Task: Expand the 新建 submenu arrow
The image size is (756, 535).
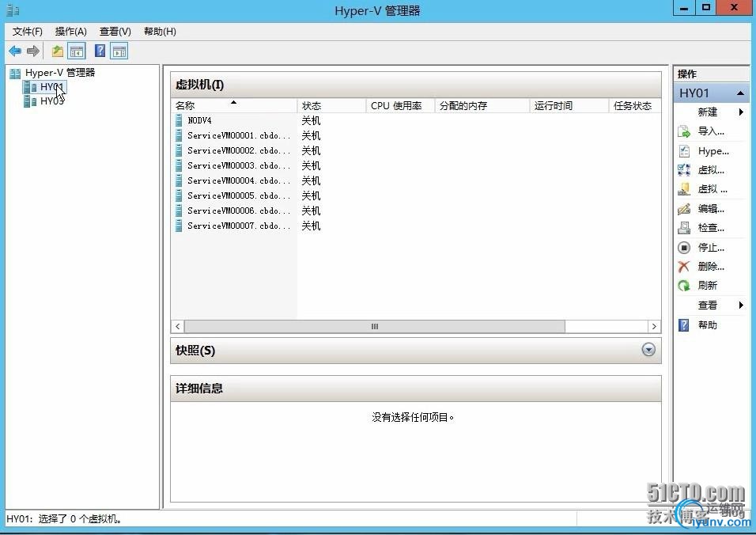Action: (x=741, y=112)
